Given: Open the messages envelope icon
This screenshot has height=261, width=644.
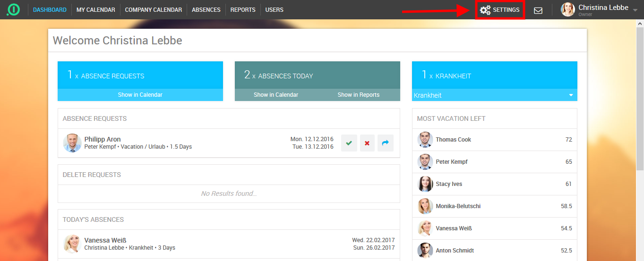Looking at the screenshot, I should (x=538, y=10).
